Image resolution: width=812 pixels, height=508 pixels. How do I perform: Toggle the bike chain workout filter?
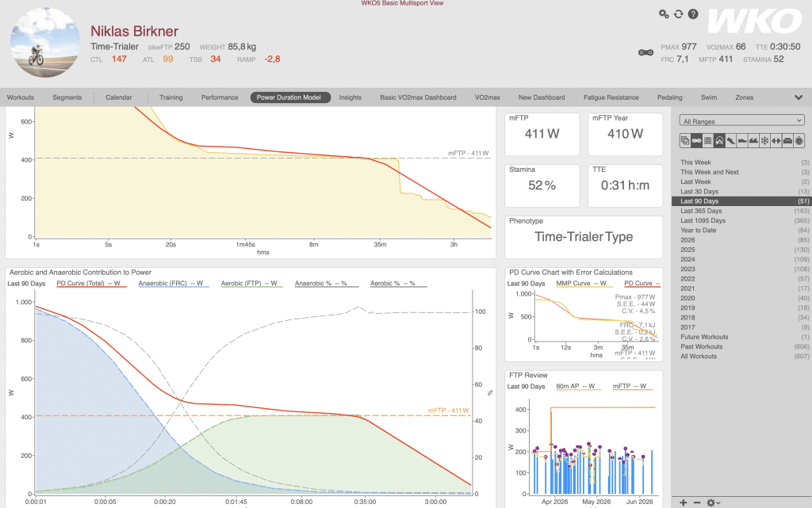tap(696, 140)
